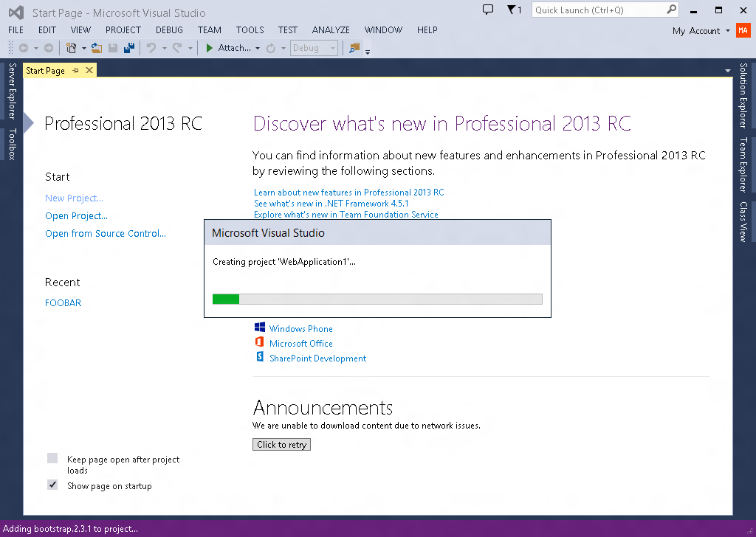Screen dimensions: 756x537
Task: Click the Open File folder icon
Action: coord(97,48)
